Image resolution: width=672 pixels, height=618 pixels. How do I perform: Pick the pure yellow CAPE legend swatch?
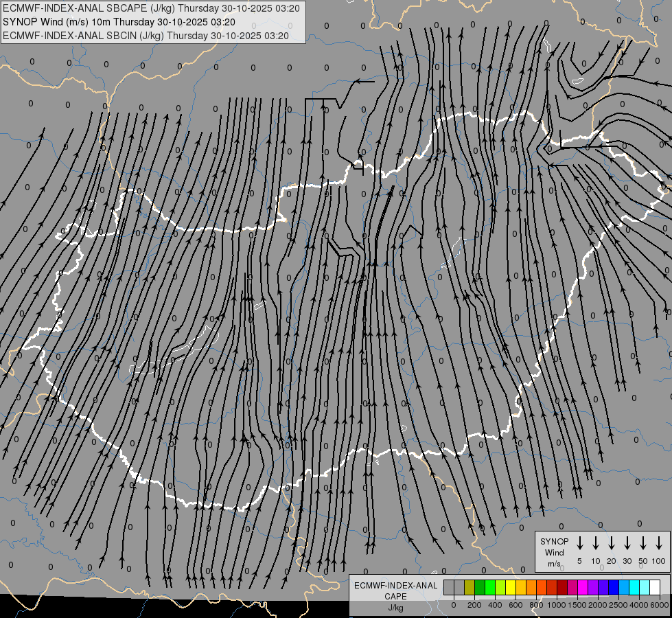[511, 587]
